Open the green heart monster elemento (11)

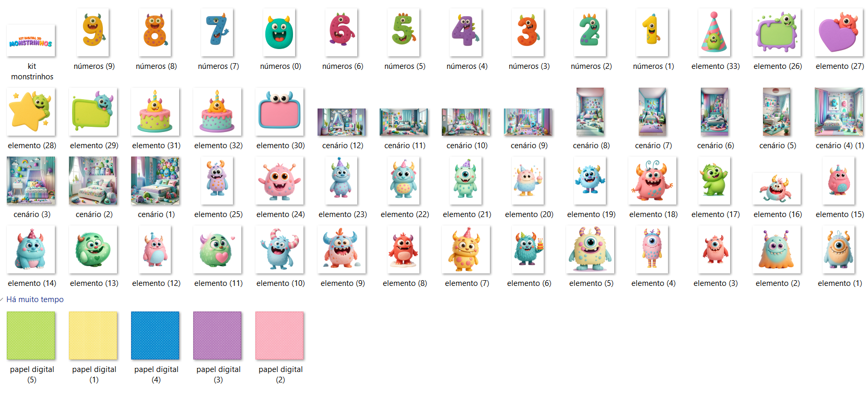(x=217, y=249)
